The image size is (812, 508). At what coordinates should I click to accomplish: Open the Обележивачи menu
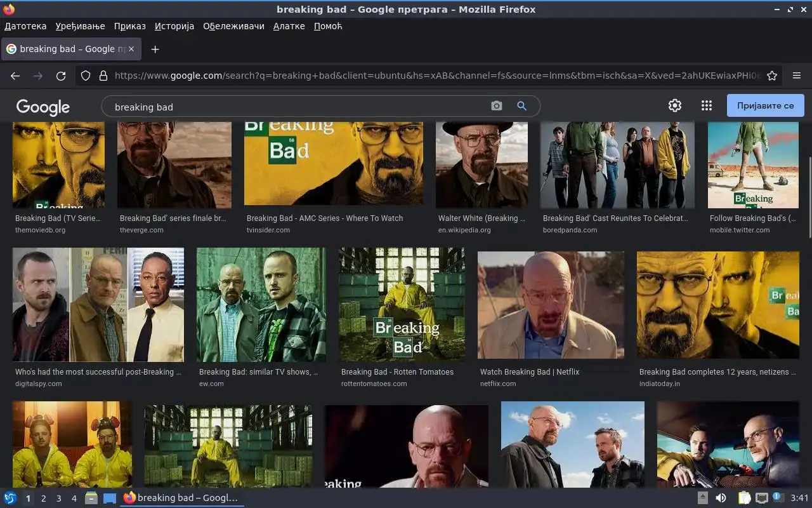233,26
